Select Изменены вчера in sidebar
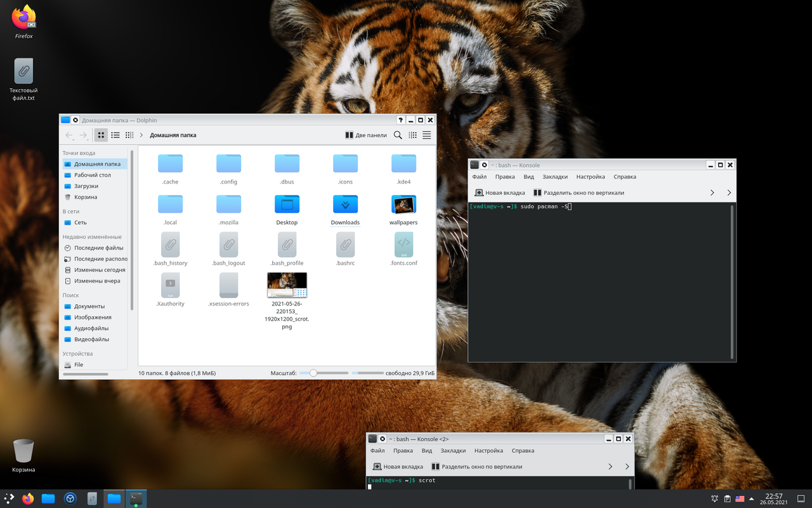812x508 pixels. point(94,281)
